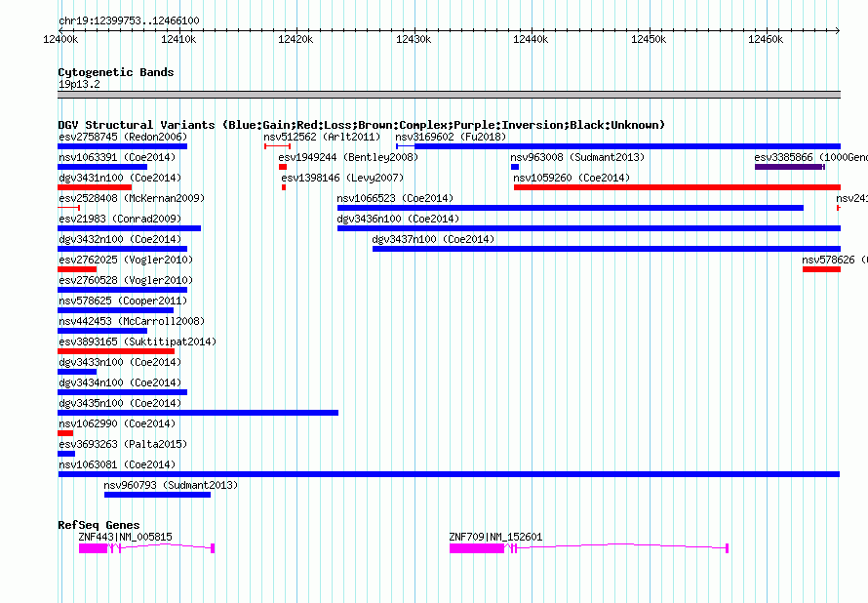Click the red nsv578626 loss bar

click(x=821, y=269)
